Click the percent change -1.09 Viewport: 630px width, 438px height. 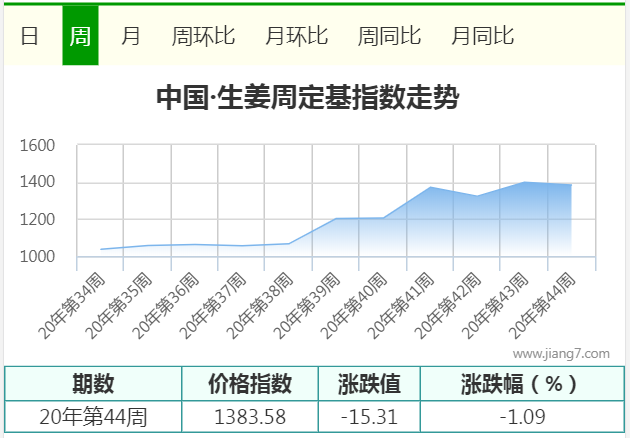coord(522,417)
